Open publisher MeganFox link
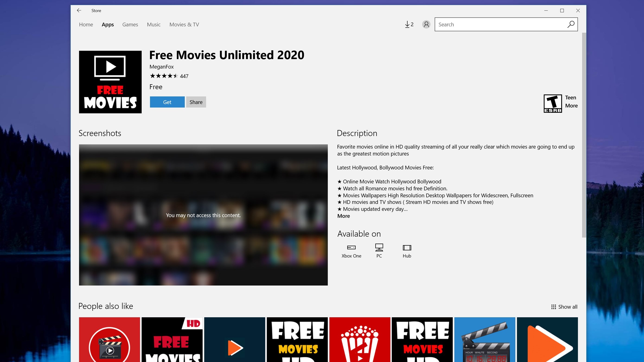 162,67
